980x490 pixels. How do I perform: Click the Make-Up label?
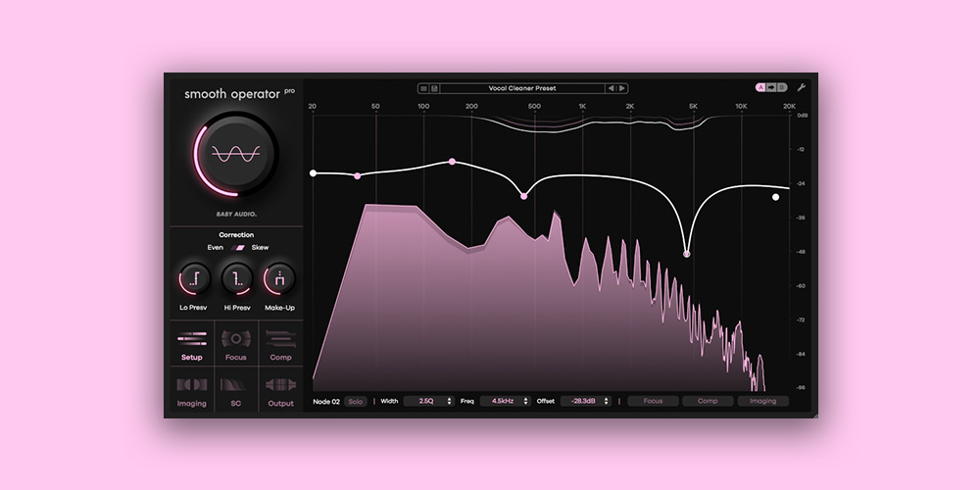coord(279,308)
